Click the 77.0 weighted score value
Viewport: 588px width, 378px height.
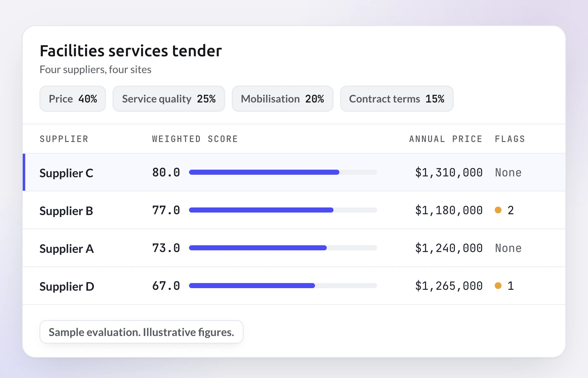(166, 210)
